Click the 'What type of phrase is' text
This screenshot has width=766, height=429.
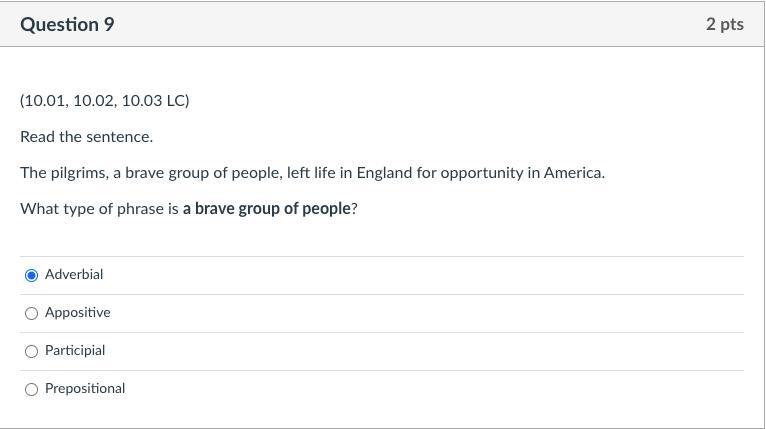click(x=99, y=208)
